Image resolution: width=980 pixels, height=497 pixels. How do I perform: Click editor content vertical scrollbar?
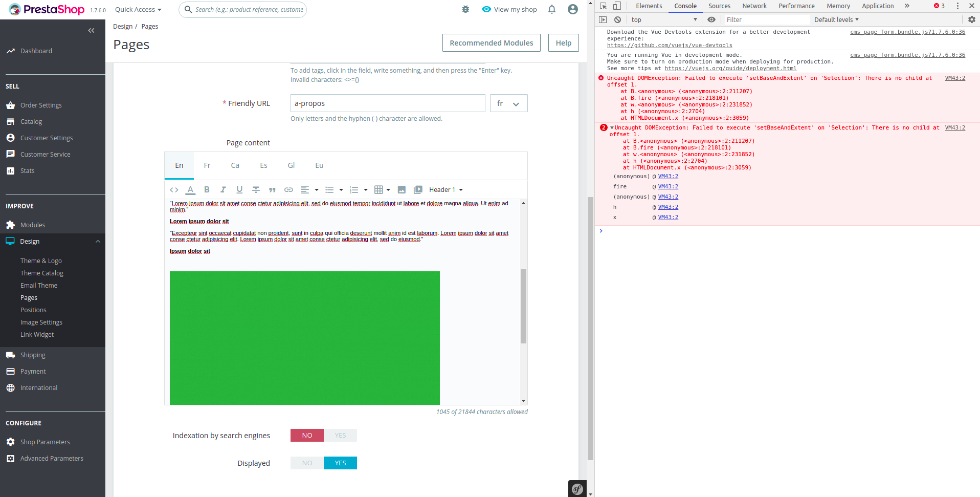[x=523, y=306]
